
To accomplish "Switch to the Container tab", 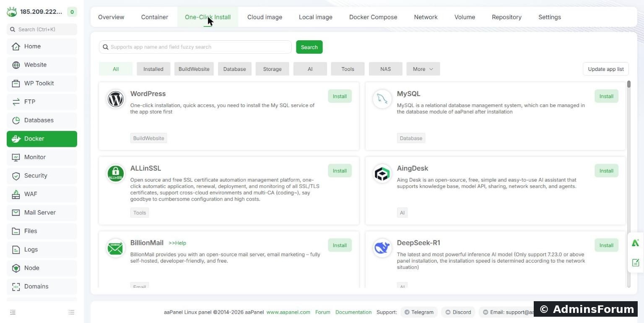I will pyautogui.click(x=155, y=17).
